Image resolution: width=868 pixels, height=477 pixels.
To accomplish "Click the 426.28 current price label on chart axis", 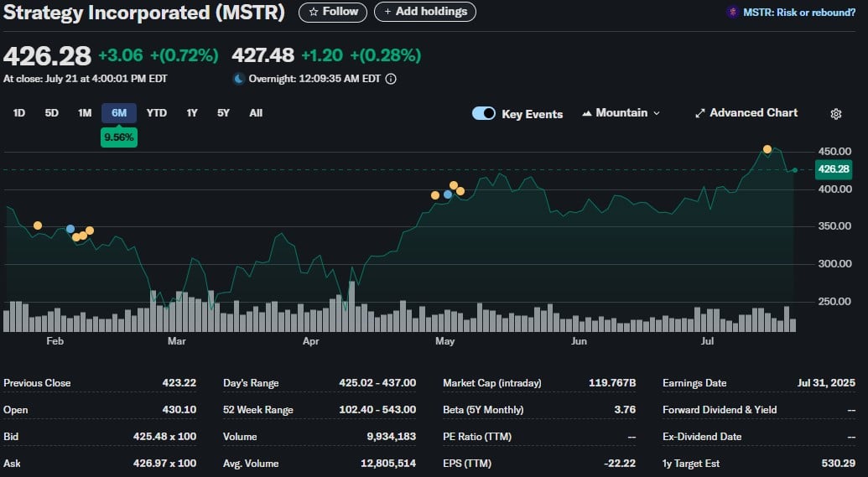I will click(834, 169).
